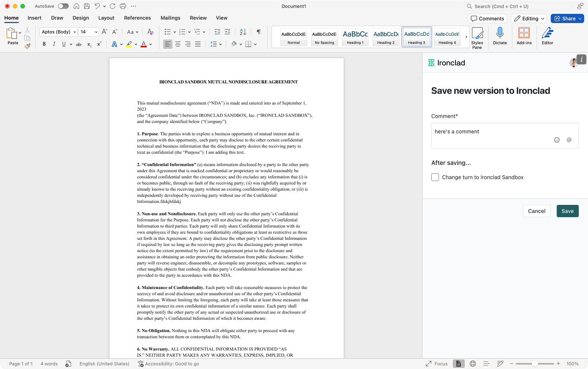Increase paragraph indent
This screenshot has width=588, height=369.
click(227, 32)
